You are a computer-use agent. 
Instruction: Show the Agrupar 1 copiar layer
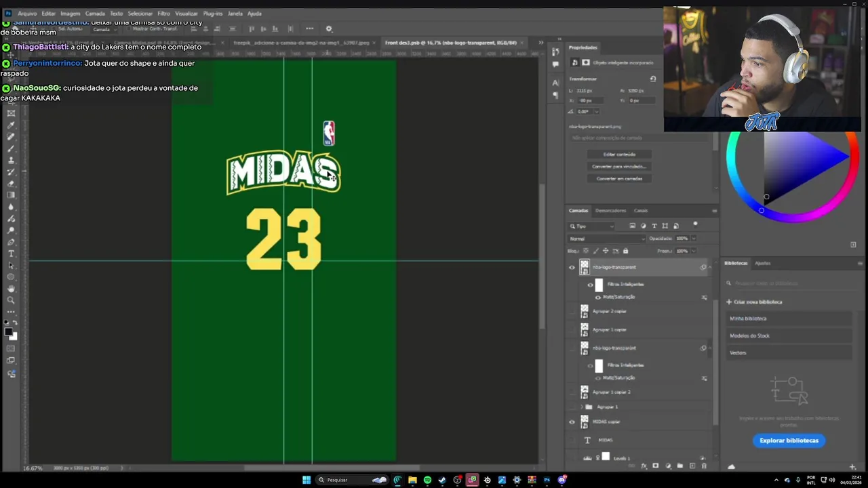[572, 329]
